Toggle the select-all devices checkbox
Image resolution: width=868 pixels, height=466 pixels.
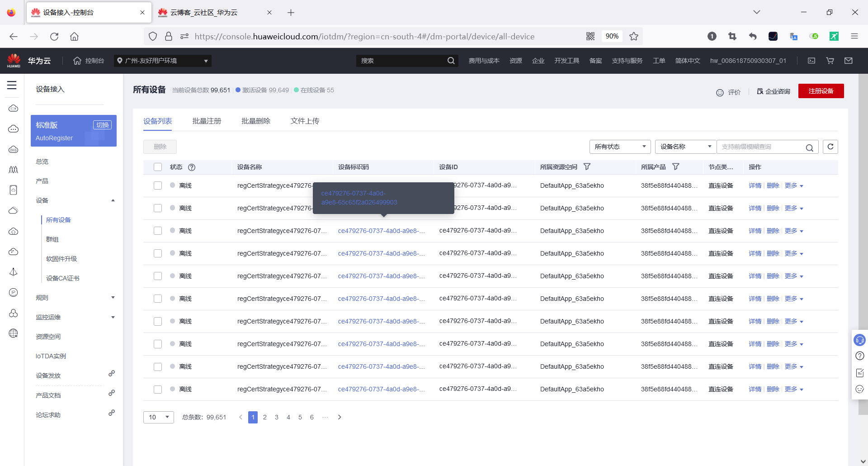click(158, 167)
